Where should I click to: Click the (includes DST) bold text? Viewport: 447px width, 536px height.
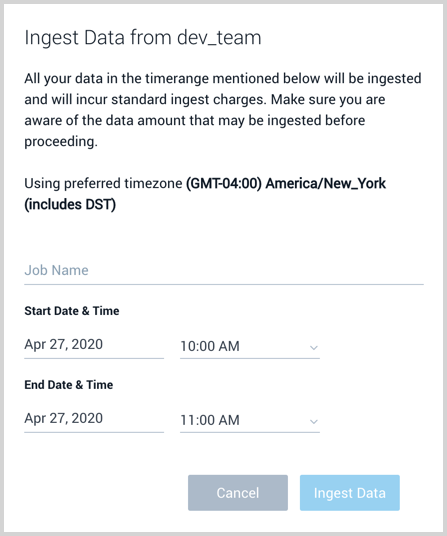(70, 204)
